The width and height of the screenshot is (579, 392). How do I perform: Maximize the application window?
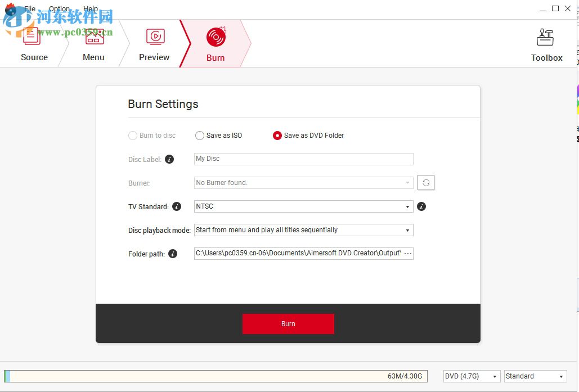coord(555,8)
